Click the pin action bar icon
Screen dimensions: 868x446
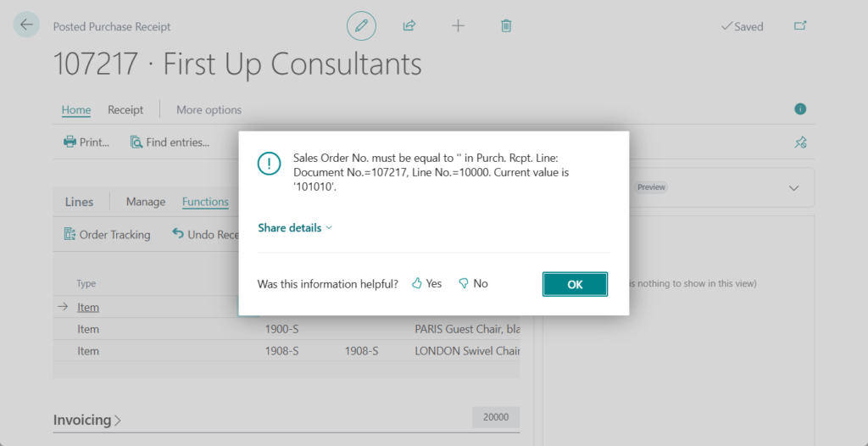point(799,142)
